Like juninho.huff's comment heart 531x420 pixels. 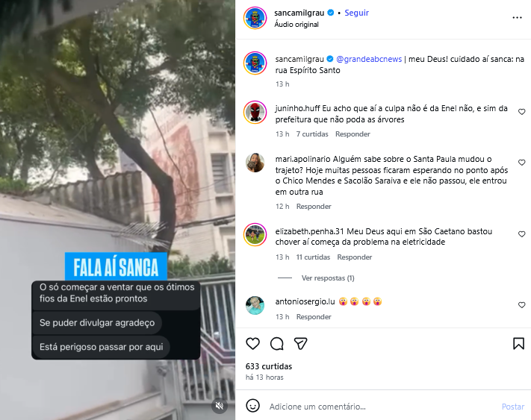point(521,112)
